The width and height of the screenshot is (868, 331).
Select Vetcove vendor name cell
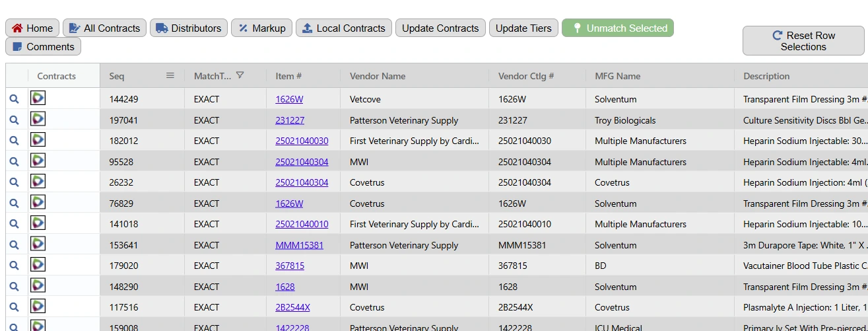coord(415,99)
